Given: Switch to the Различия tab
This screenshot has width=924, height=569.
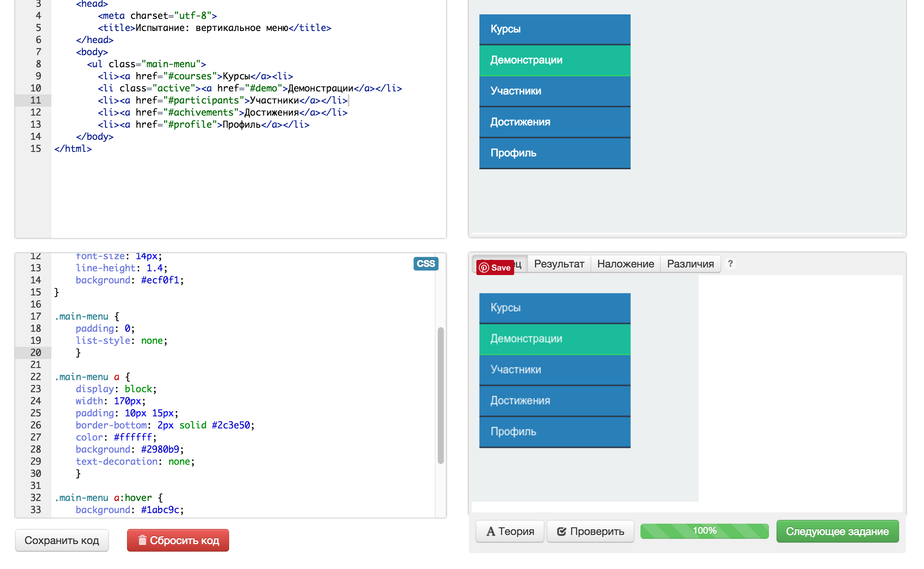Looking at the screenshot, I should (690, 264).
